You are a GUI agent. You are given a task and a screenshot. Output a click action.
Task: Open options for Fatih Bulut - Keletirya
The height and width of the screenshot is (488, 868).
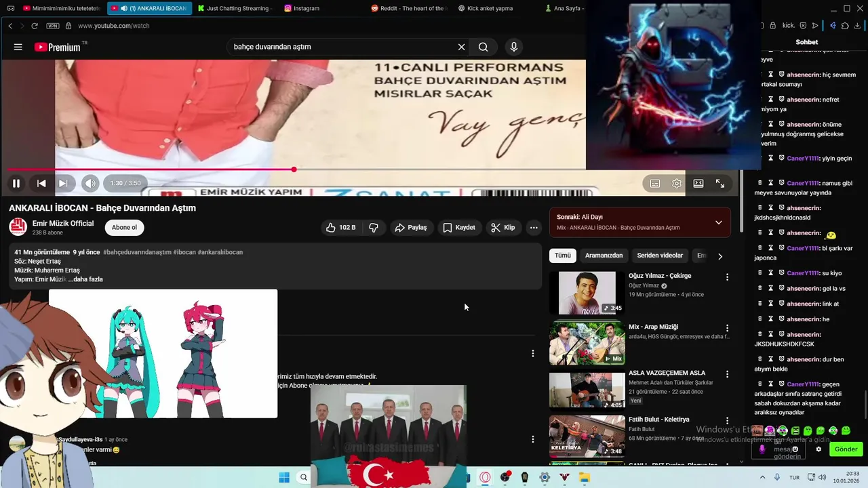pyautogui.click(x=727, y=421)
